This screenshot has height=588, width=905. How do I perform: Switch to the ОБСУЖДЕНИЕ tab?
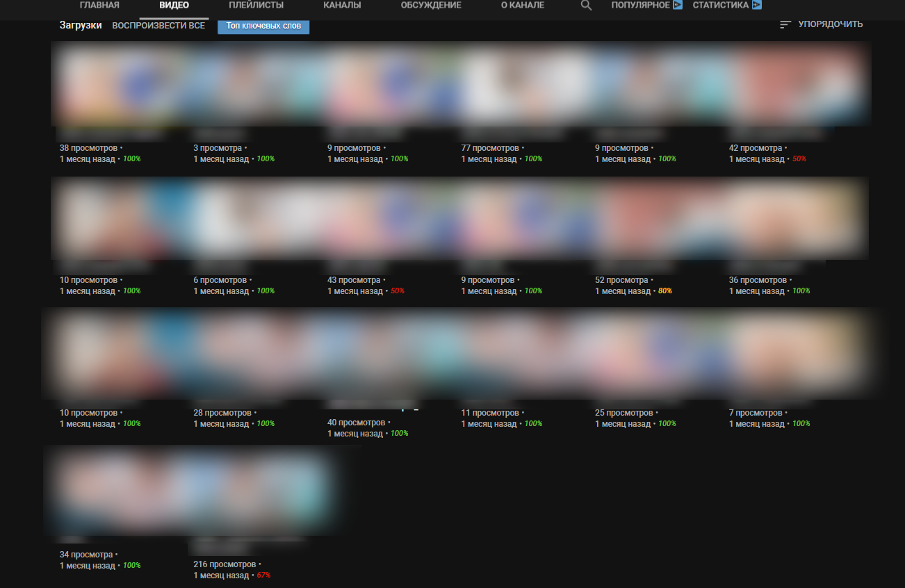(431, 3)
